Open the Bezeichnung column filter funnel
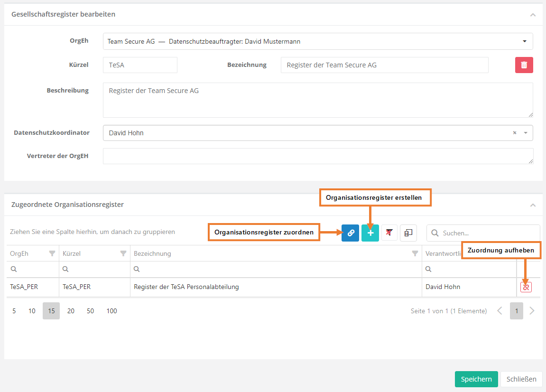Viewport: 546px width, 392px height. 415,253
